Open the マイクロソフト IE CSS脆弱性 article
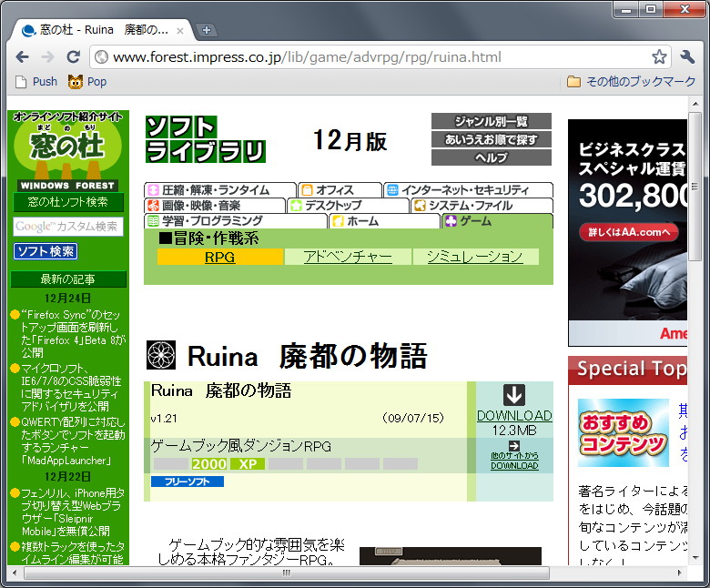Viewport: 710px width, 588px height. pyautogui.click(x=71, y=387)
